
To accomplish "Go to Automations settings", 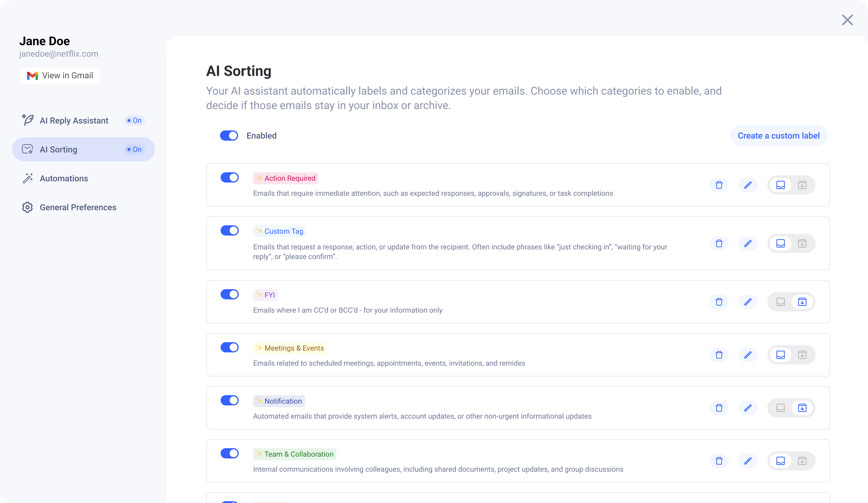I will click(x=64, y=178).
